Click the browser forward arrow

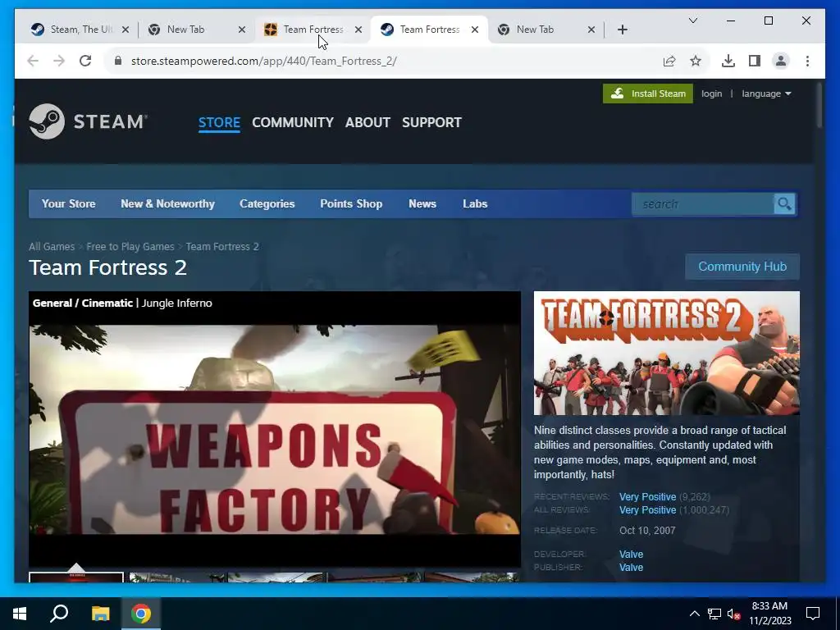point(59,61)
